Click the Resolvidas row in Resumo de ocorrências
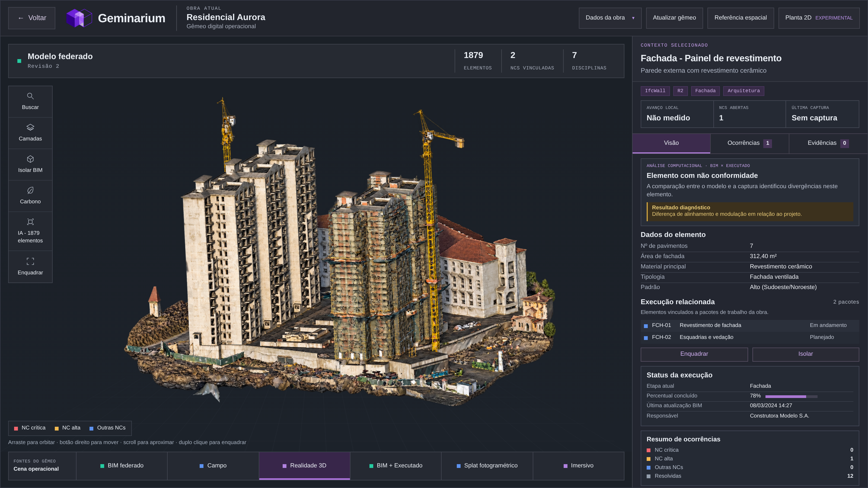 (x=750, y=476)
